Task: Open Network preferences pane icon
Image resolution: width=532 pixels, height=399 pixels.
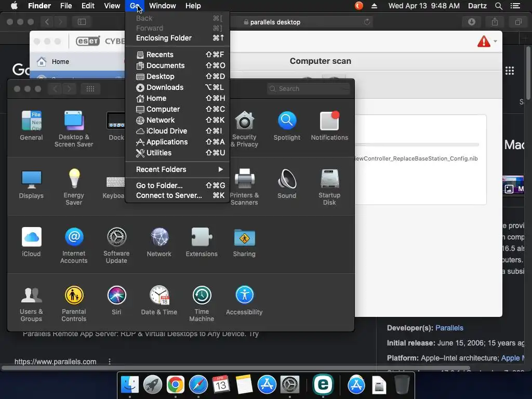Action: [x=159, y=242]
